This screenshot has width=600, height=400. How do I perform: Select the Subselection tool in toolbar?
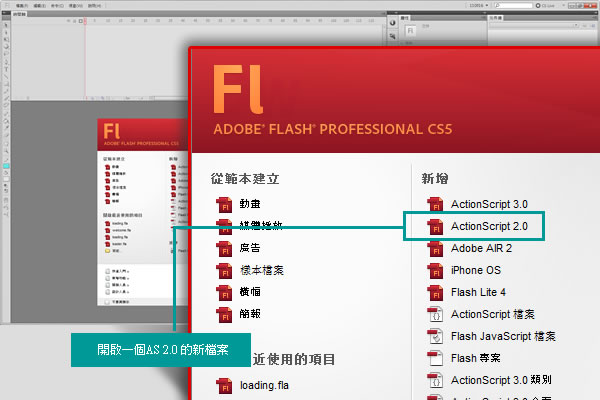pyautogui.click(x=6, y=32)
